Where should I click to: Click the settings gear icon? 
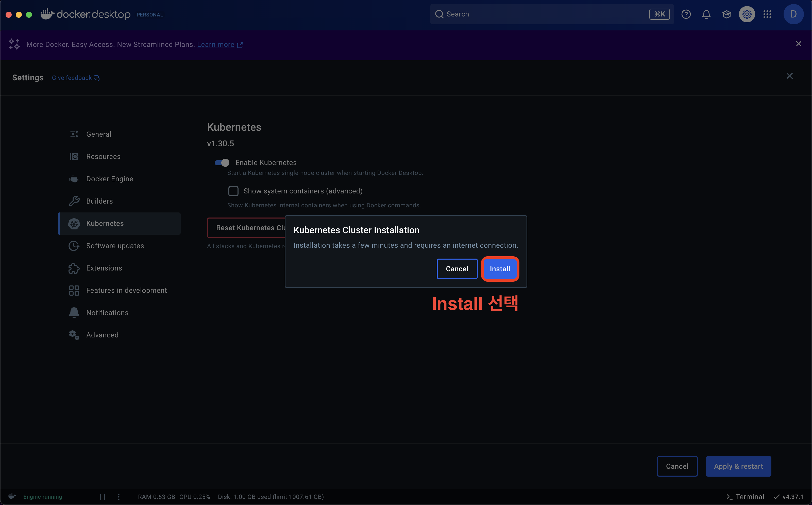point(747,14)
